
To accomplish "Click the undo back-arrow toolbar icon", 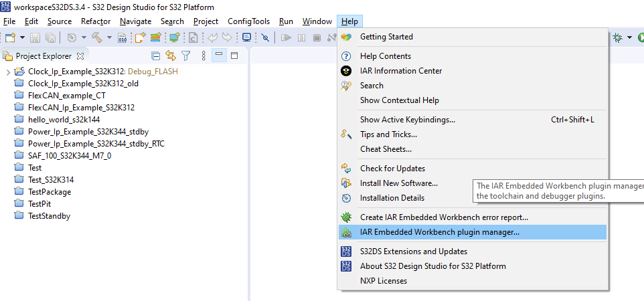I will tap(212, 37).
